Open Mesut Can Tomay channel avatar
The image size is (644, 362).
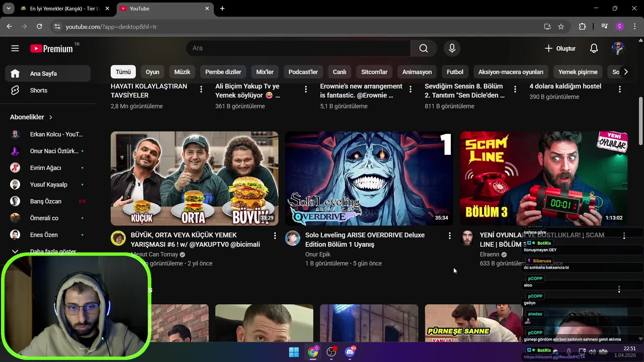coord(118,238)
